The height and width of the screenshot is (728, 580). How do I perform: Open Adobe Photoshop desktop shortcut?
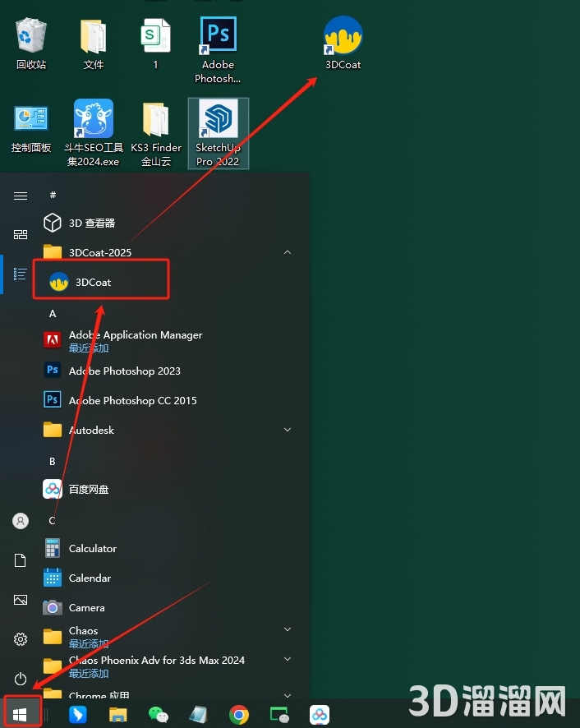[x=218, y=49]
